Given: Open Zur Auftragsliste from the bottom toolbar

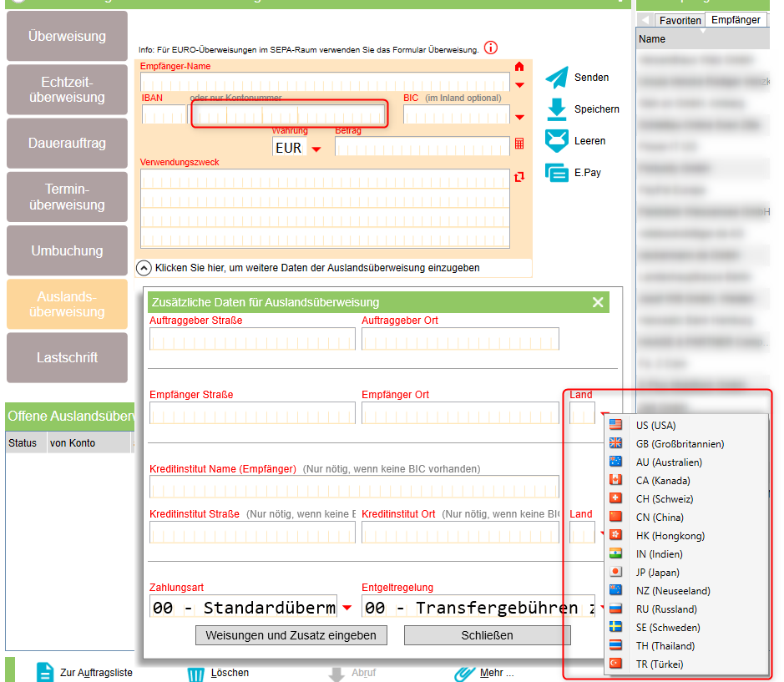Looking at the screenshot, I should [83, 673].
